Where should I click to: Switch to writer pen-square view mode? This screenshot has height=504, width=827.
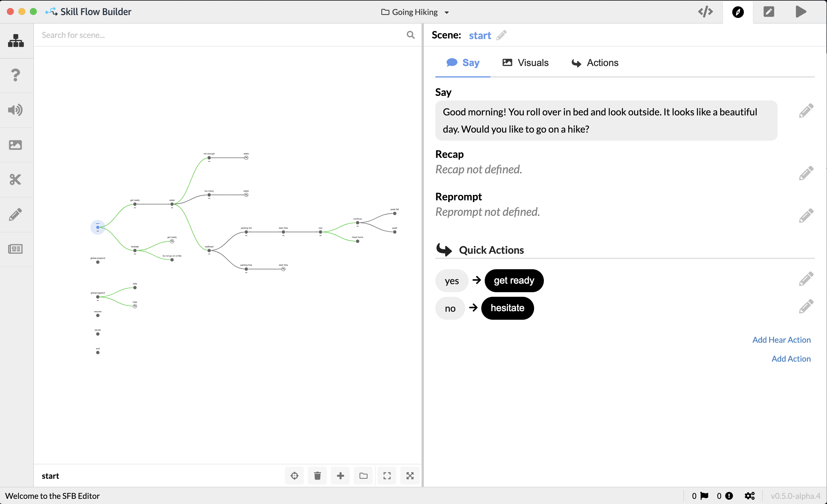click(769, 12)
